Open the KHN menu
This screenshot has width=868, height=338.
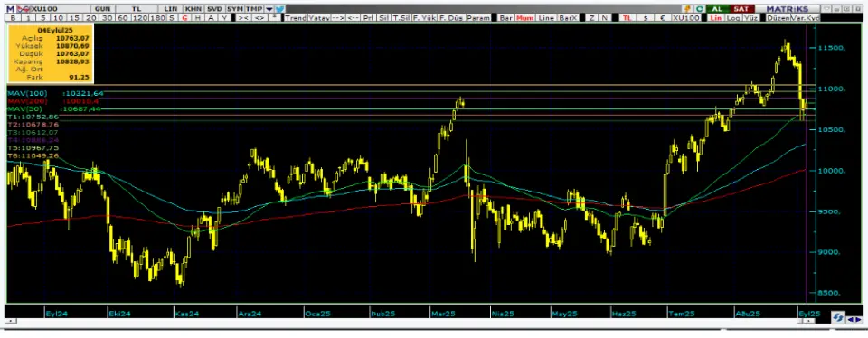pos(193,9)
